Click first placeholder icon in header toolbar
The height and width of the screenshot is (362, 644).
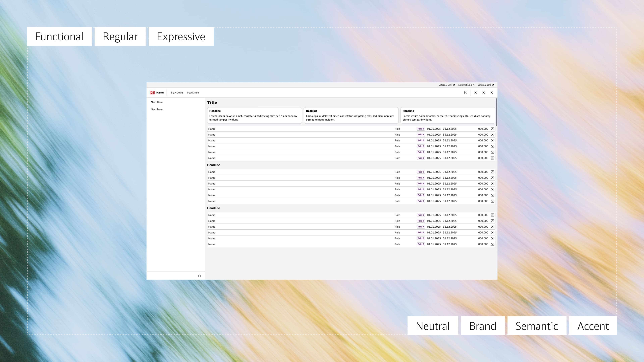coord(466,93)
